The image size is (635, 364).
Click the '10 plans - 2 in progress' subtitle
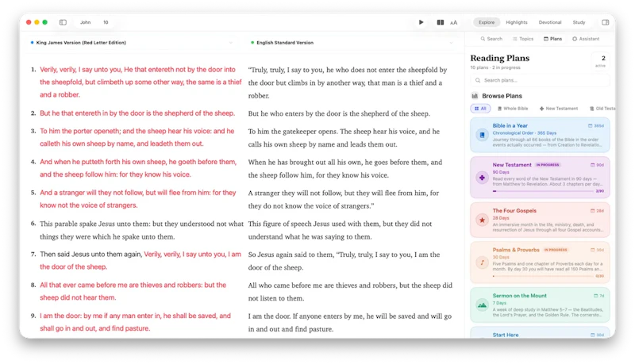point(495,67)
